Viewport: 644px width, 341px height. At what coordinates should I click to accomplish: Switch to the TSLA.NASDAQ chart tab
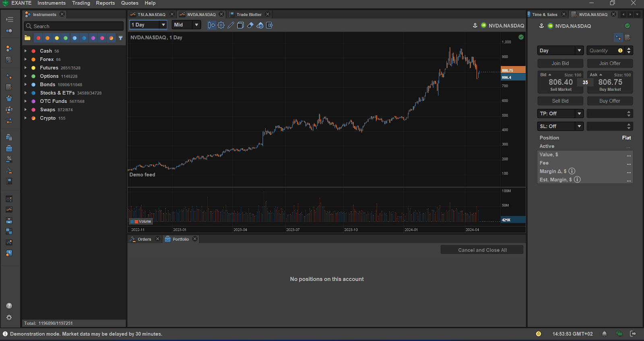[151, 14]
